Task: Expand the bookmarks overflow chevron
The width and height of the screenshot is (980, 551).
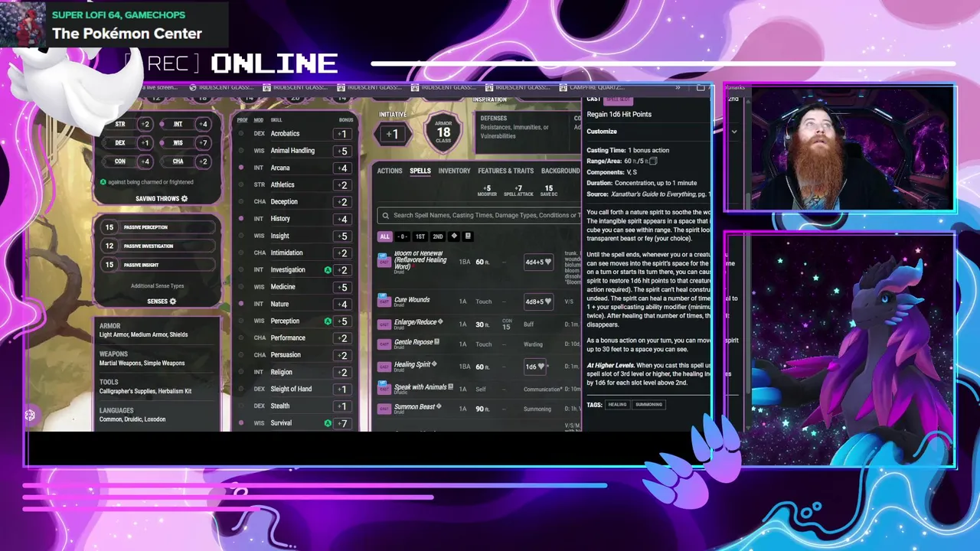Action: [678, 88]
